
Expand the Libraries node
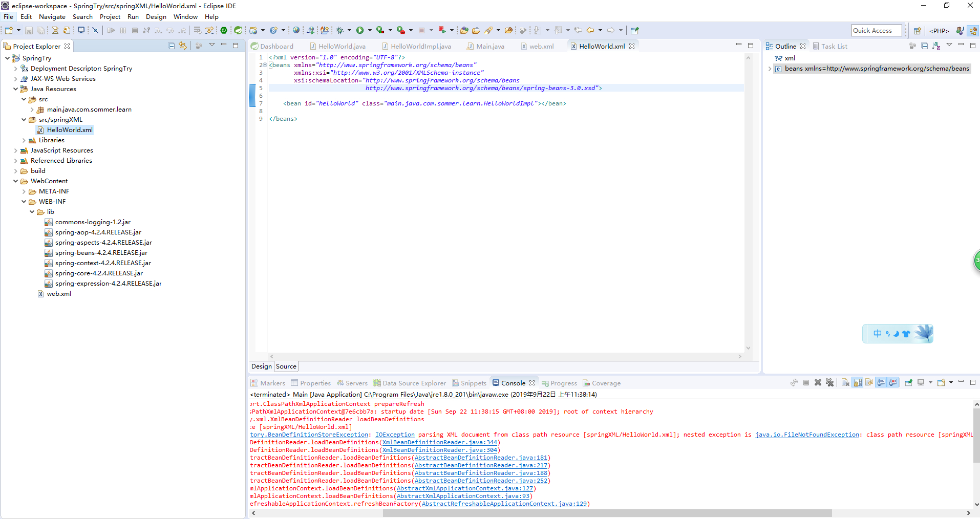(24, 140)
